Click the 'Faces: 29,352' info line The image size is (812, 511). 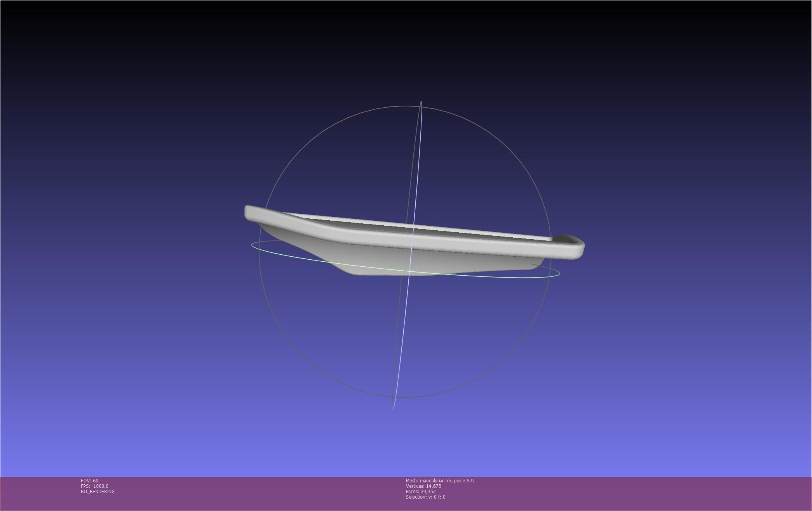tap(421, 492)
